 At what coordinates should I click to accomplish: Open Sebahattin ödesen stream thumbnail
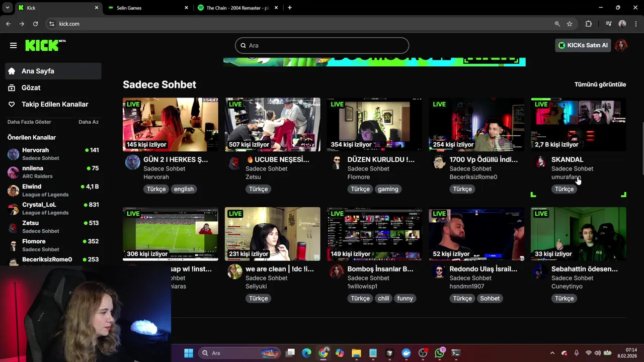click(579, 234)
